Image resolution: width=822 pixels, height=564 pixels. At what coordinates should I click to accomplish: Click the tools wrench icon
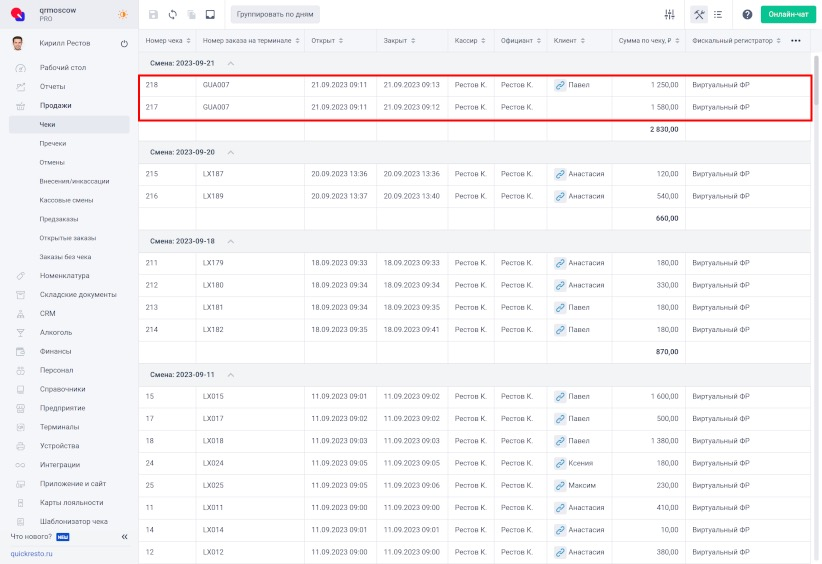pyautogui.click(x=699, y=15)
